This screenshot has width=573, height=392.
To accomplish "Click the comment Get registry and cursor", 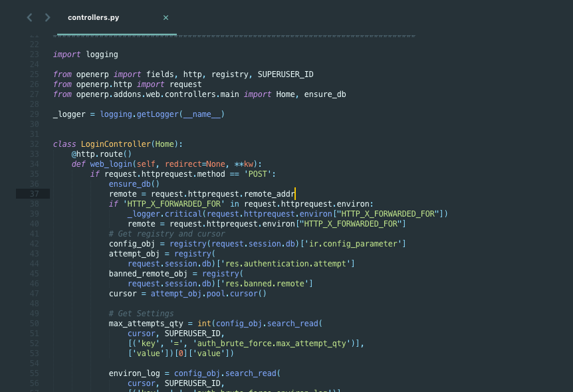I will pyautogui.click(x=170, y=233).
